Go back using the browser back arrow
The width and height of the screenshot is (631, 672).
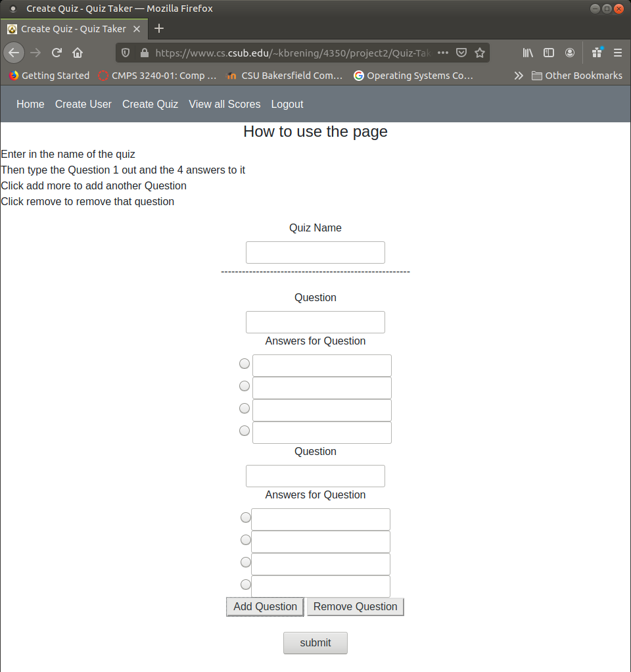(x=14, y=53)
